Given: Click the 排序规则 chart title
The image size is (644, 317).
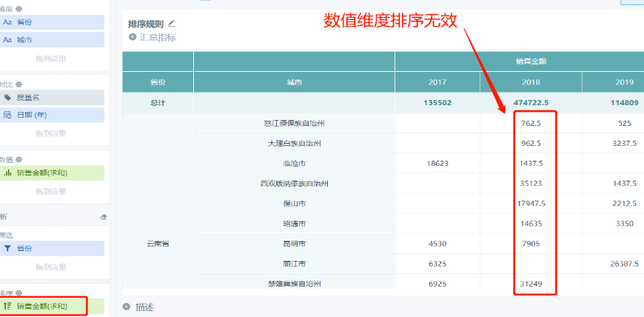Looking at the screenshot, I should tap(145, 24).
